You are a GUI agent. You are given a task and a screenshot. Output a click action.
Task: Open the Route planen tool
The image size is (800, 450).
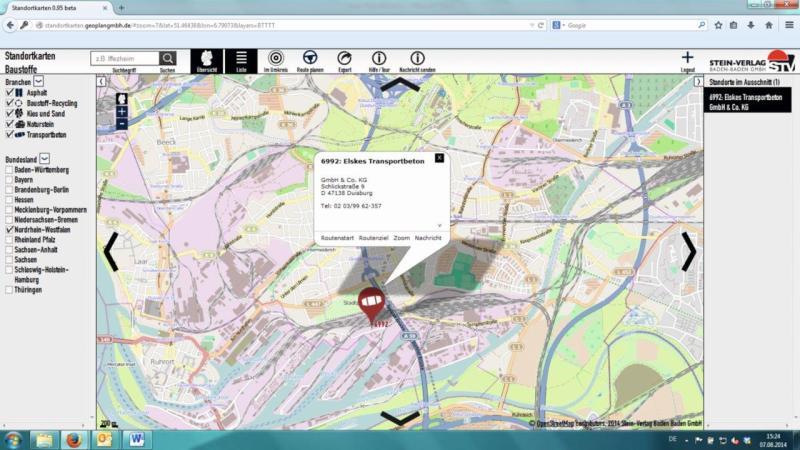[310, 59]
